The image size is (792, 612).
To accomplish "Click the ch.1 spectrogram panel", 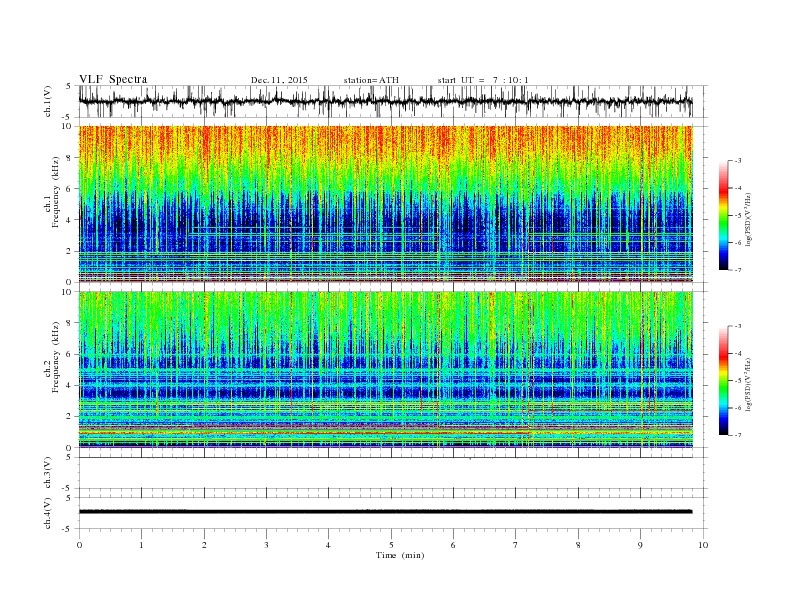I will tap(386, 204).
